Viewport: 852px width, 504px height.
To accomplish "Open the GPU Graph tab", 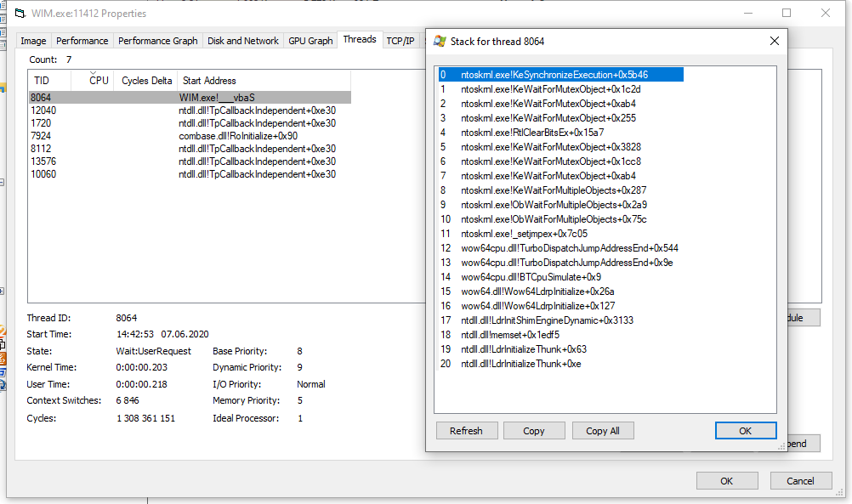I will [310, 41].
